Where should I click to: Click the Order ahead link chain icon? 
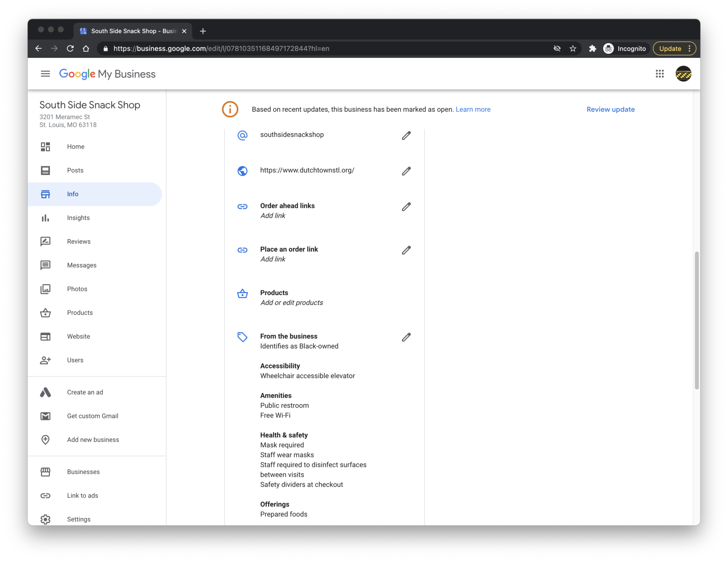point(242,207)
